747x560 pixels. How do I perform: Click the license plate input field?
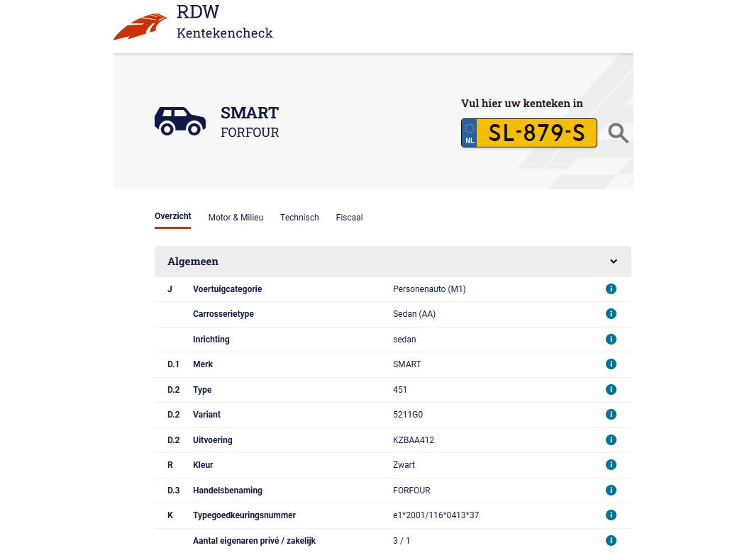[x=536, y=133]
